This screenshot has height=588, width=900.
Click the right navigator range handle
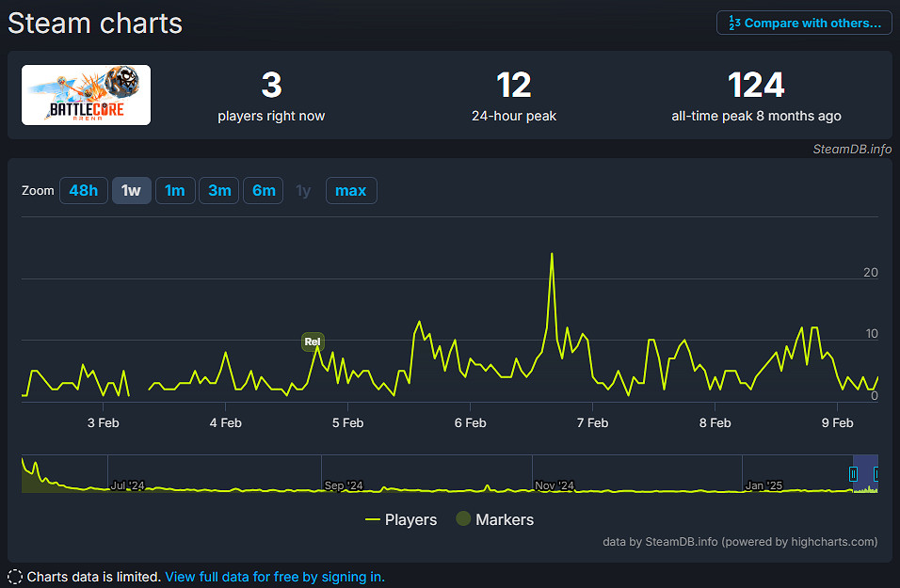click(876, 474)
